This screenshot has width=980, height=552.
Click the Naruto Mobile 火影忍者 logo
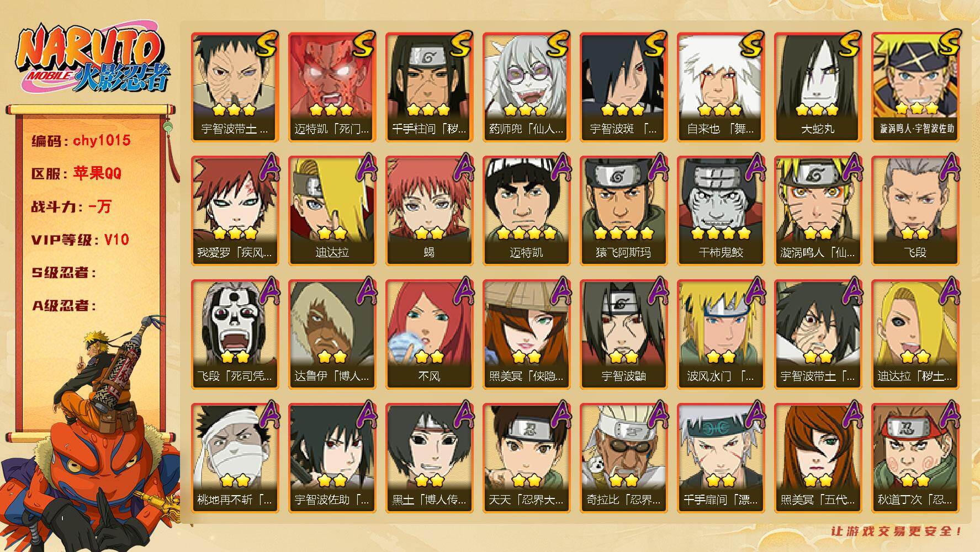[93, 59]
